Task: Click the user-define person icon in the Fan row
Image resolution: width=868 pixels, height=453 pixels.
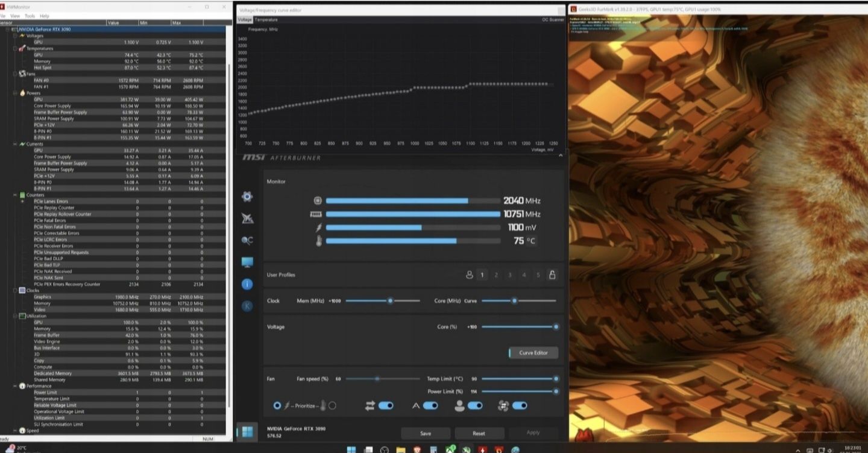Action: [459, 406]
